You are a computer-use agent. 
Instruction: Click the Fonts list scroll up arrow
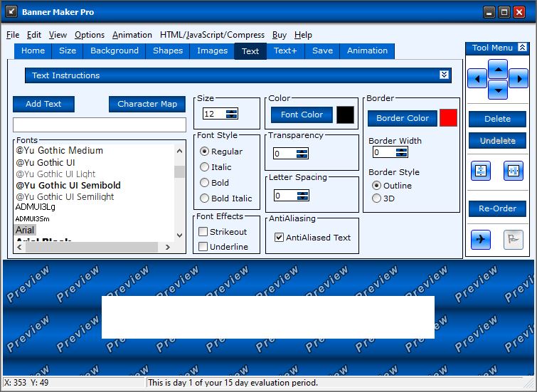click(x=179, y=151)
